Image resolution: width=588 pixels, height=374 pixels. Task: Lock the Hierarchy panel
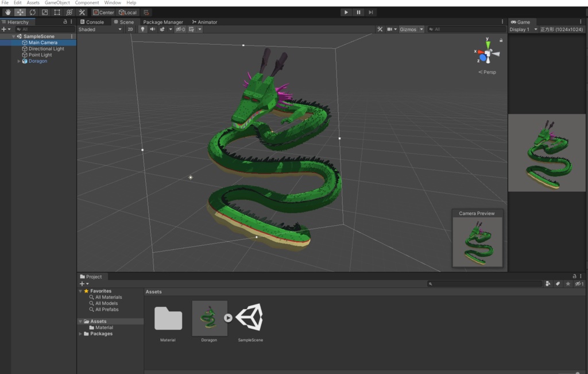point(65,22)
